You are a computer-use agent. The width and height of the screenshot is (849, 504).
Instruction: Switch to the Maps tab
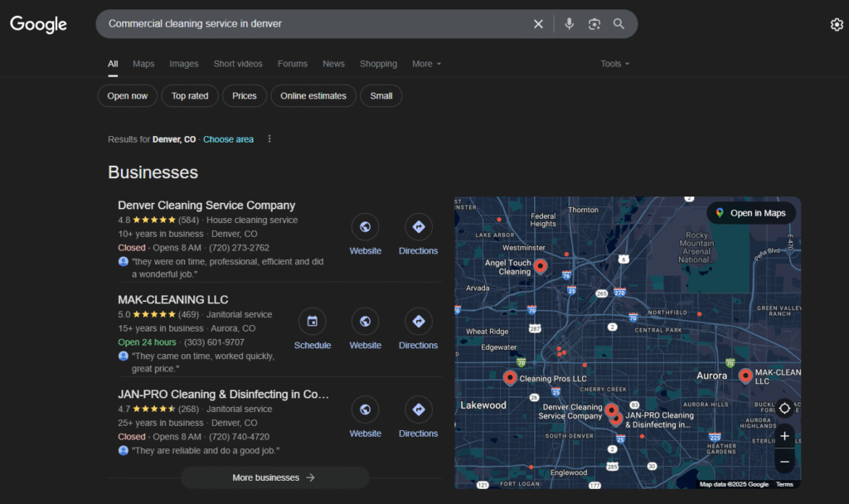click(143, 64)
